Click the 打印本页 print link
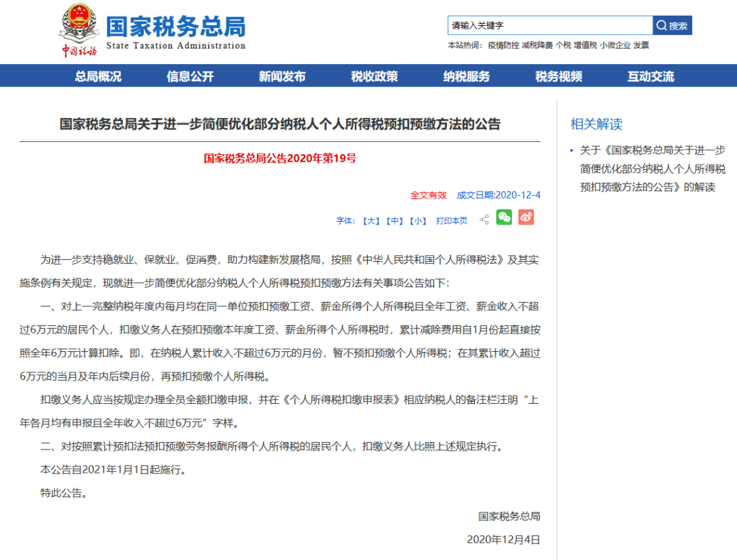737x560 pixels. (452, 219)
